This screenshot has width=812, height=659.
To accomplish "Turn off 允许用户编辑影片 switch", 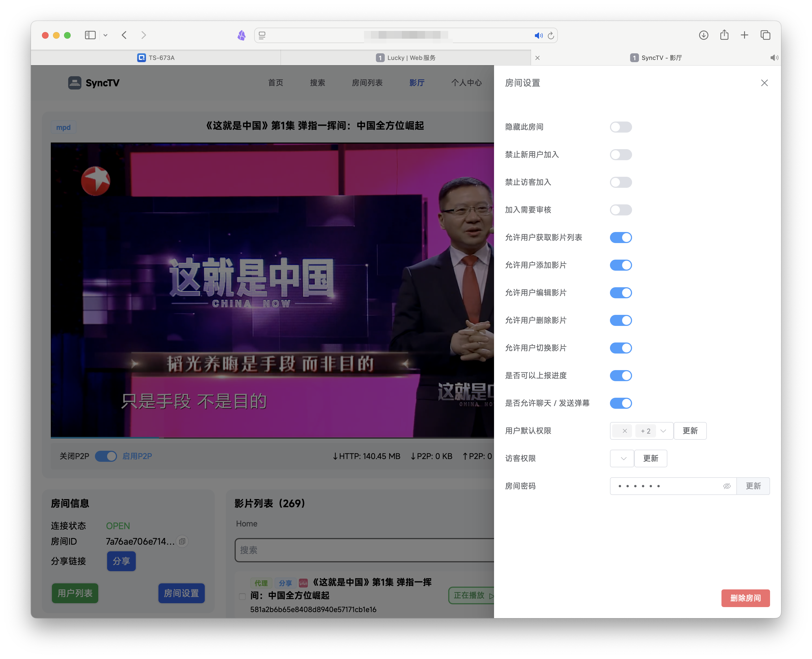I will (620, 293).
